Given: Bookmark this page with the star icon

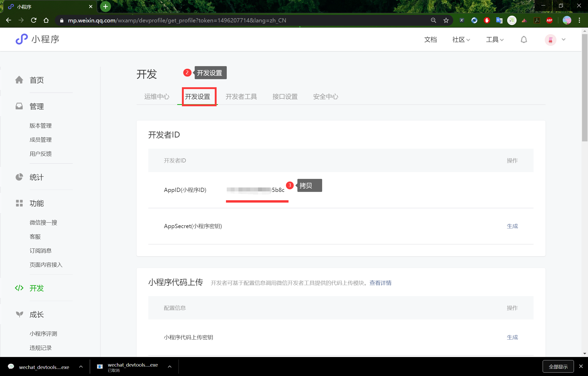Looking at the screenshot, I should 446,20.
